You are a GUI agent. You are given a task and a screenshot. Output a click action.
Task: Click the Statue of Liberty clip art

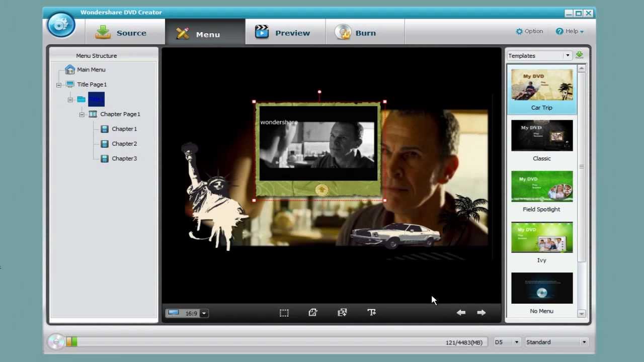click(x=214, y=196)
